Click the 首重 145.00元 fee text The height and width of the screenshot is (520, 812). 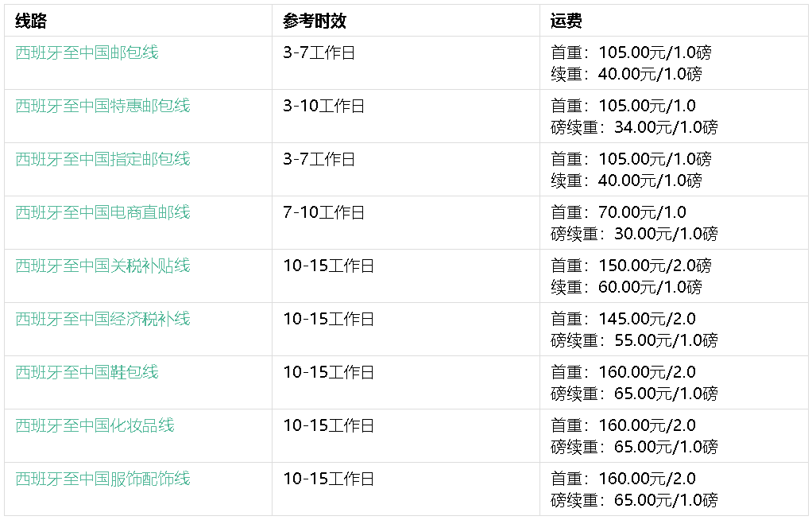pos(623,319)
